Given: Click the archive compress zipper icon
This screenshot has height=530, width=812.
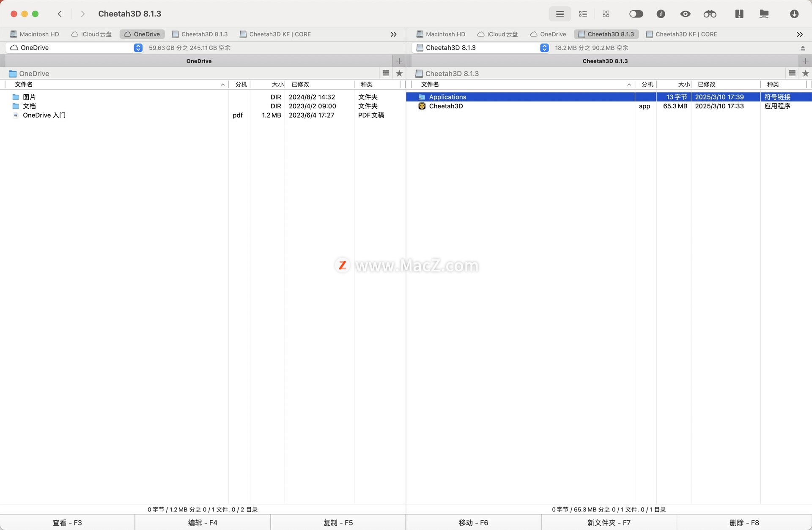Looking at the screenshot, I should tap(739, 14).
